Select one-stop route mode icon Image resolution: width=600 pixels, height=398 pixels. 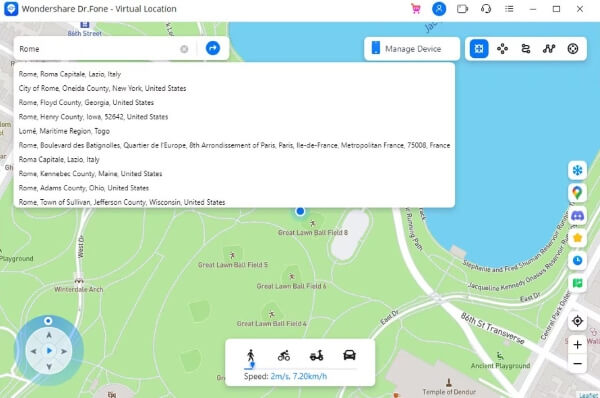[x=526, y=49]
